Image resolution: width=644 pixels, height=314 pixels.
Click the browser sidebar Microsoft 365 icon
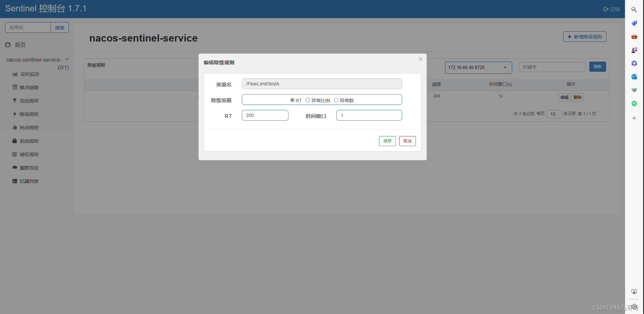(x=634, y=63)
